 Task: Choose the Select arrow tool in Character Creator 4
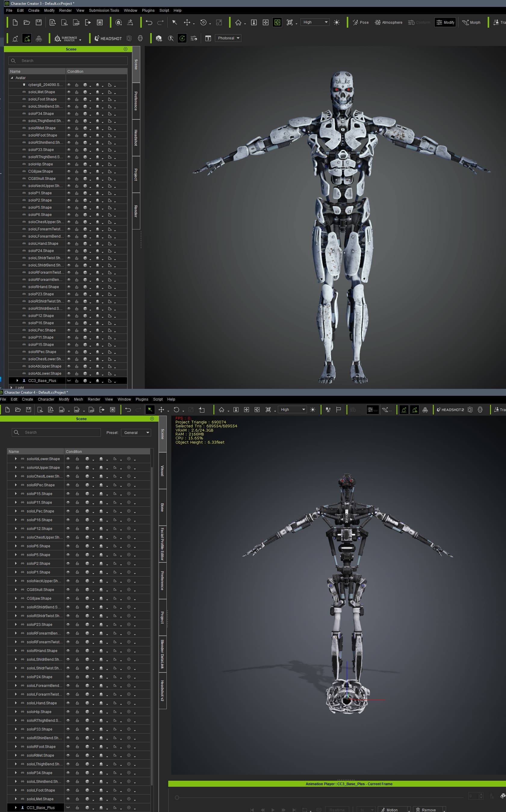pos(150,410)
